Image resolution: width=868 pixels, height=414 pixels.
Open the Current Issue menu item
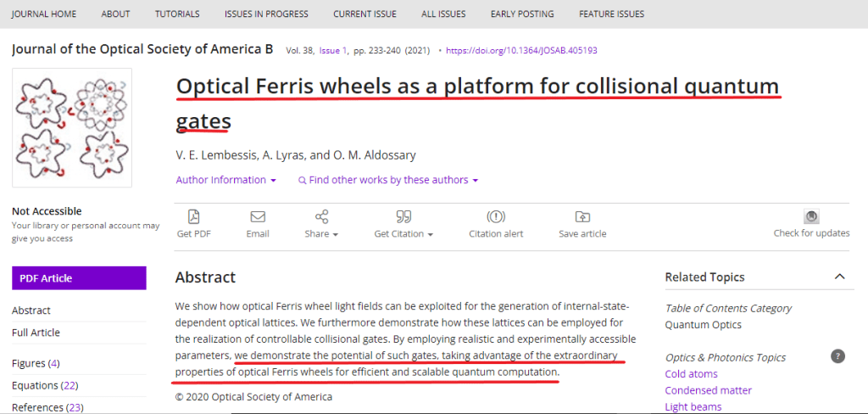(364, 14)
